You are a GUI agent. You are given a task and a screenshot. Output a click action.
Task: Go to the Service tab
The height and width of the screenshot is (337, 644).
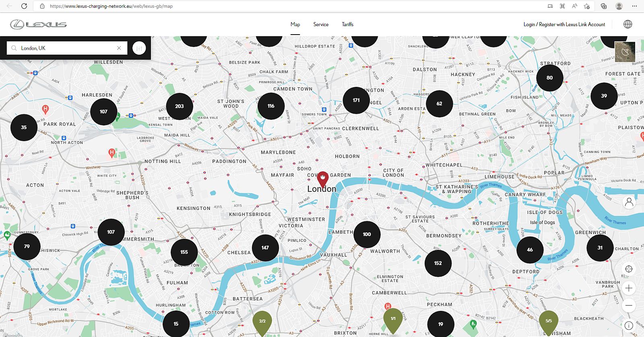click(x=321, y=25)
